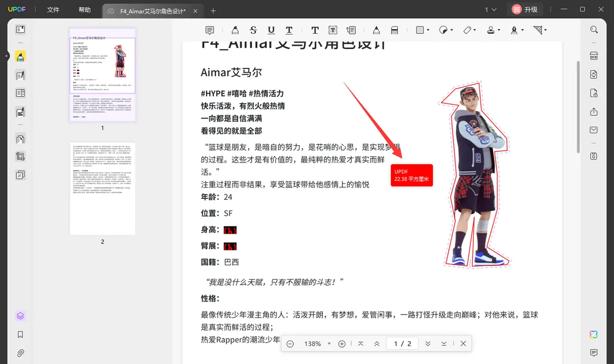Select the text callout tool
The image size is (614, 364).
tap(351, 30)
